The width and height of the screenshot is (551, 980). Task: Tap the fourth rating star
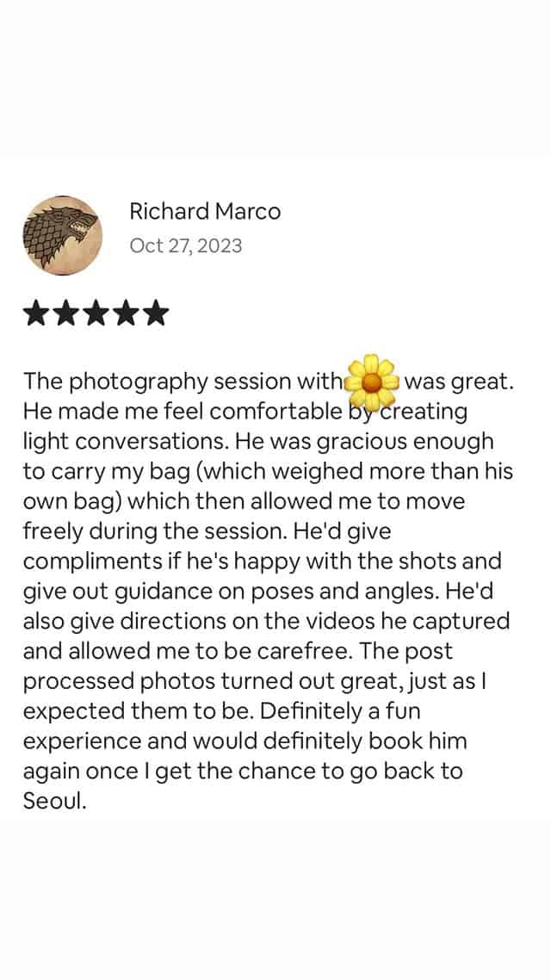pos(126,313)
